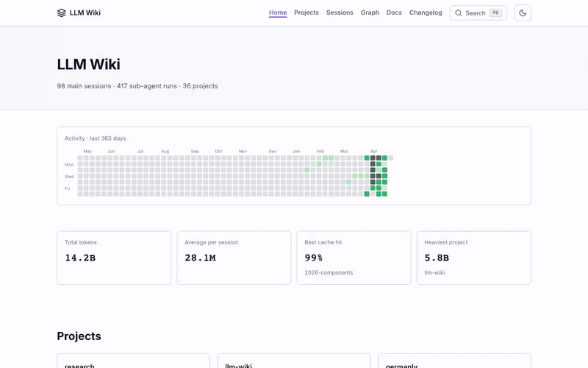The height and width of the screenshot is (368, 588).
Task: Click the Feb month label on heatmap
Action: coord(320,152)
